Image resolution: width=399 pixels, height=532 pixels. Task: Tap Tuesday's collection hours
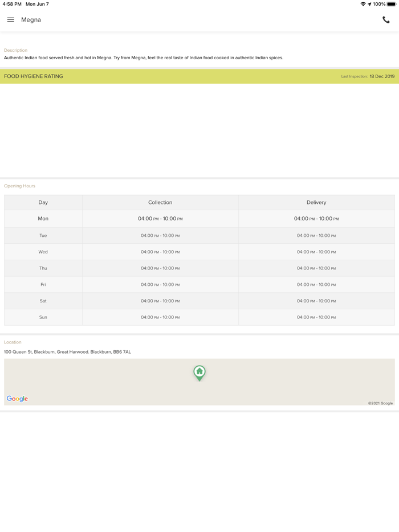(160, 235)
